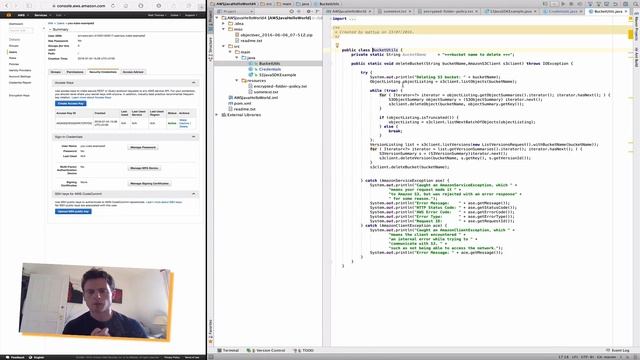This screenshot has height=360, width=640.
Task: Switch to the Credentials.java editor tab
Action: pyautogui.click(x=562, y=11)
